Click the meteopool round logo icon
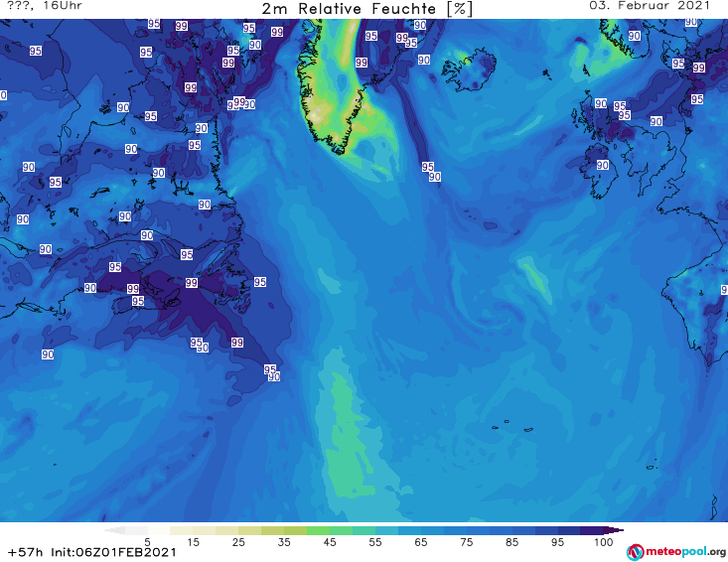This screenshot has height=562, width=728. [x=635, y=552]
